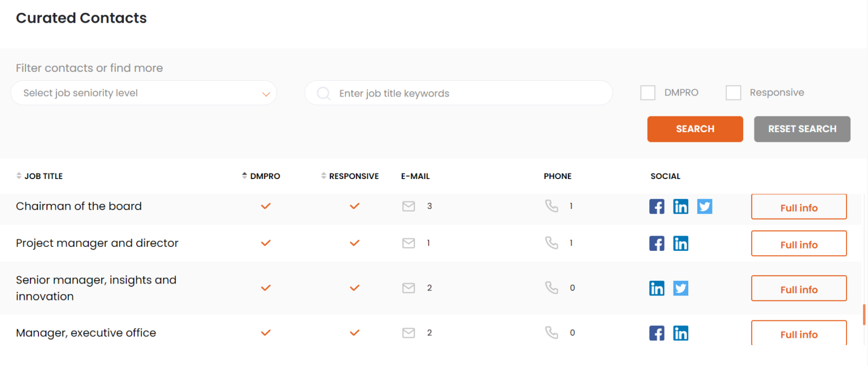Viewport: 868px width, 366px height.
Task: Open the Facebook page for Manager, executive office
Action: (x=657, y=333)
